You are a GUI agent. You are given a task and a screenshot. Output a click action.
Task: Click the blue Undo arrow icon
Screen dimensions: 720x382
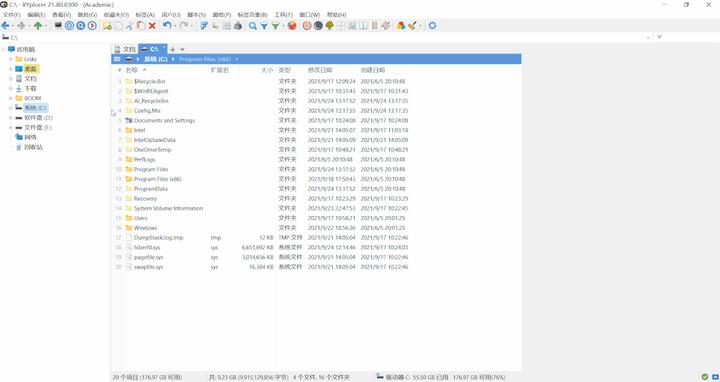point(167,26)
